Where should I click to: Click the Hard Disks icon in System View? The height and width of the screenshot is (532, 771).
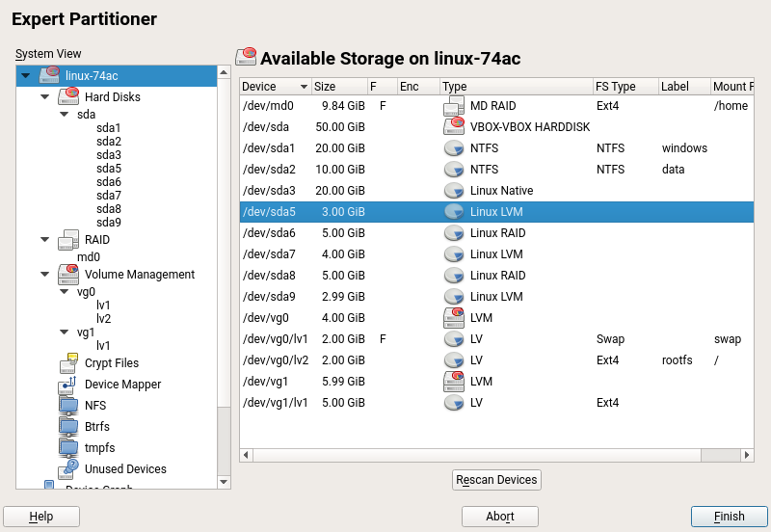[68, 96]
